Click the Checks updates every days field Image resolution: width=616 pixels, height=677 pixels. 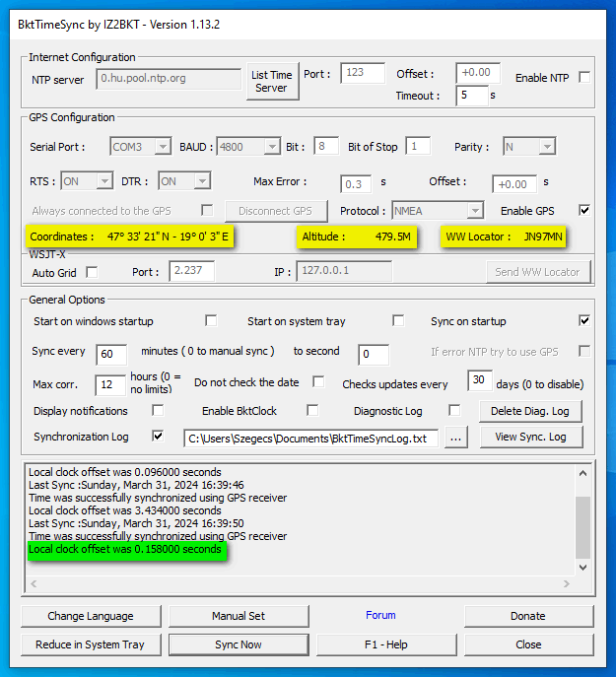pyautogui.click(x=480, y=380)
